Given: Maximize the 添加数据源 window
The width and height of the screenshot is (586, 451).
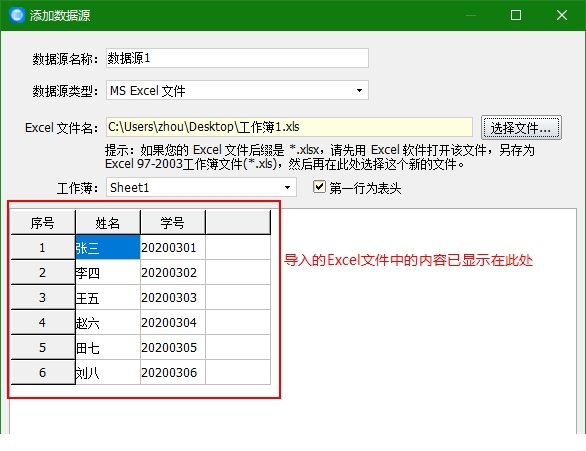Looking at the screenshot, I should (516, 15).
